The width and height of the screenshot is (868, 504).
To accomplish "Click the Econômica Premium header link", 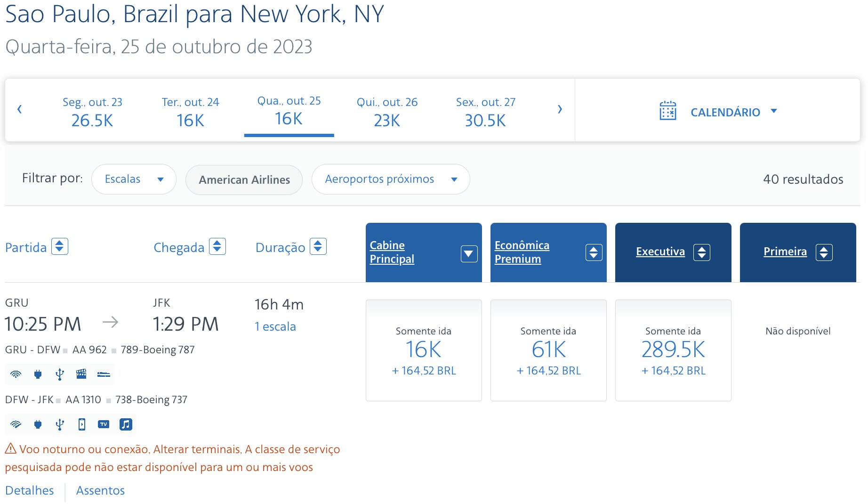I will 522,252.
